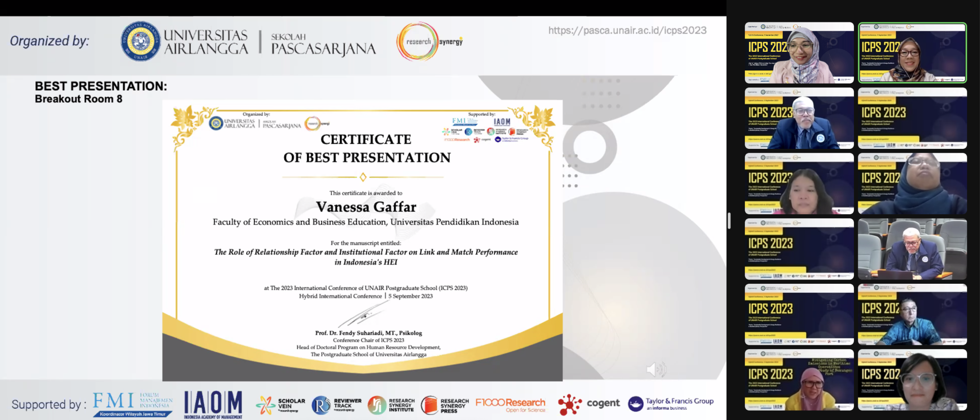Screen dimensions: 980x420
Task: Click the Research Synergy Press logo
Action: [445, 405]
